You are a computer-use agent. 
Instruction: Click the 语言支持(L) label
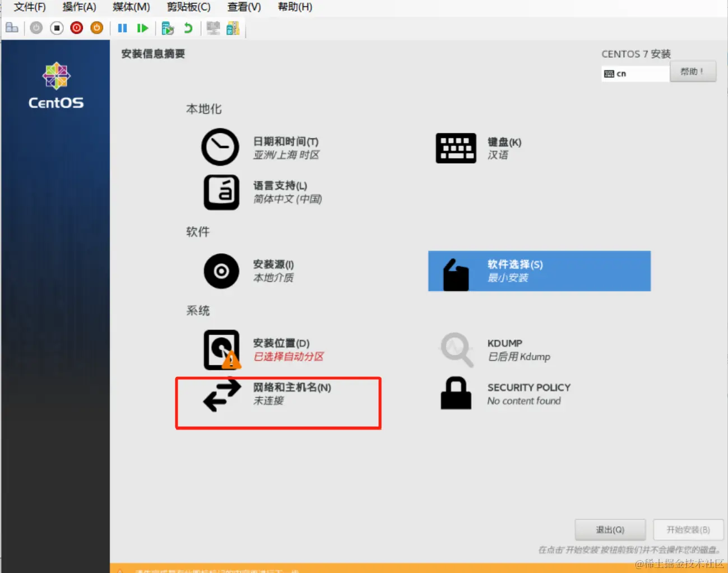point(280,186)
